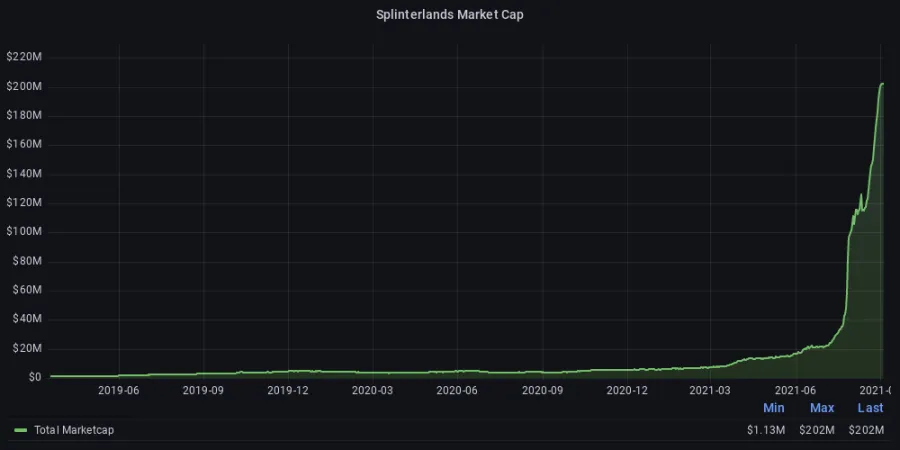This screenshot has width=900, height=450.
Task: Click the $0 y-axis label
Action: click(34, 378)
